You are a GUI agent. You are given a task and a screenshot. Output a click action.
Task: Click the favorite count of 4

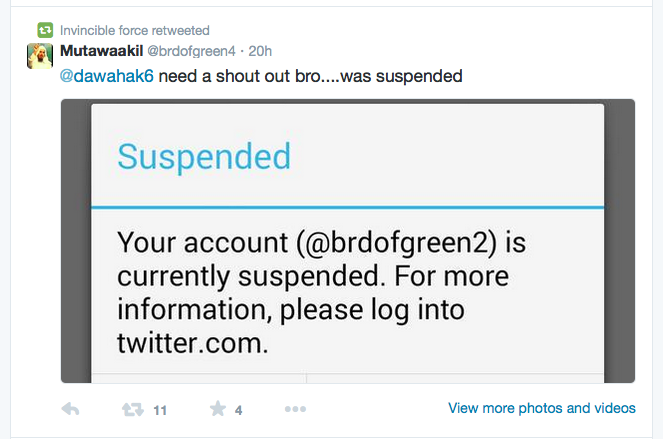tap(239, 410)
